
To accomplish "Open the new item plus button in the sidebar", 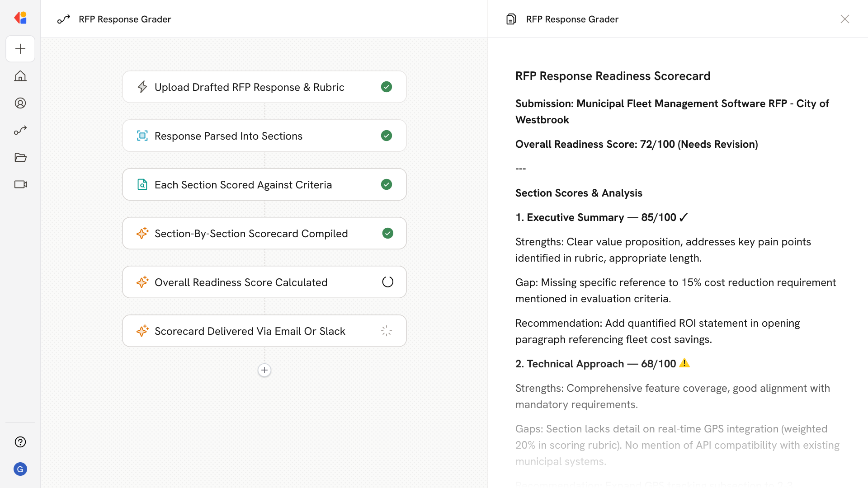I will [20, 49].
